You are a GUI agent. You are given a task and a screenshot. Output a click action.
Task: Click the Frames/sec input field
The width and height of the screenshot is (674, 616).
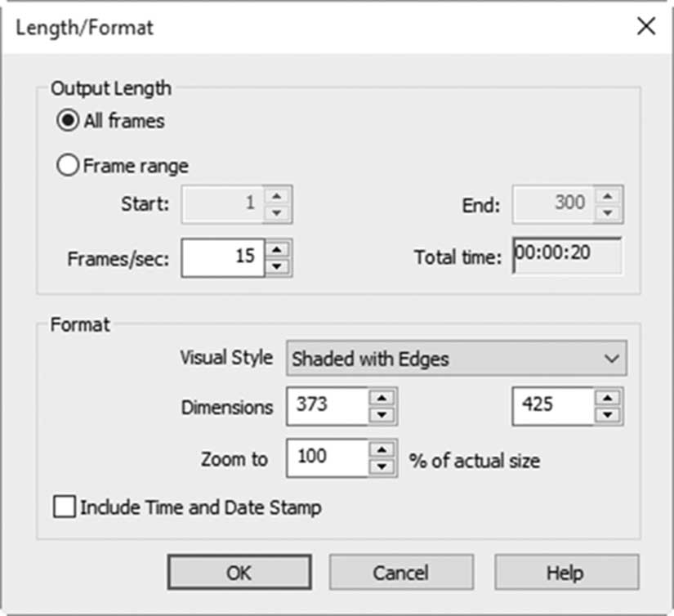coord(223,258)
